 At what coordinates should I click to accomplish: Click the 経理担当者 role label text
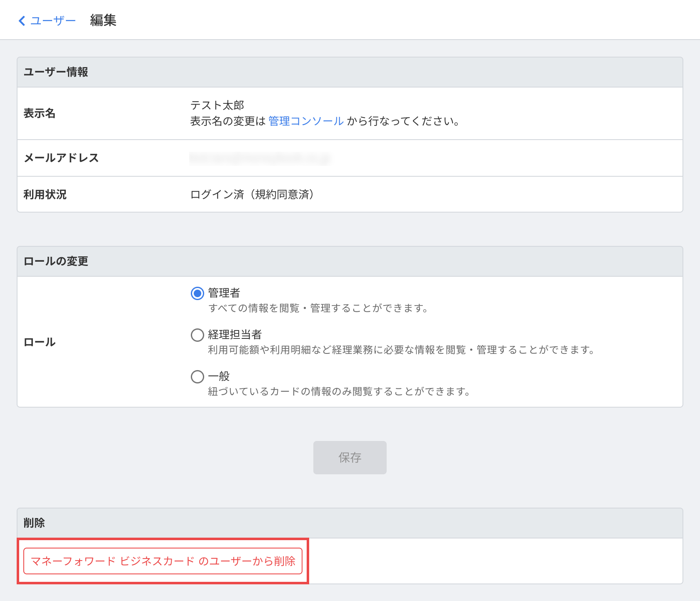(x=235, y=335)
